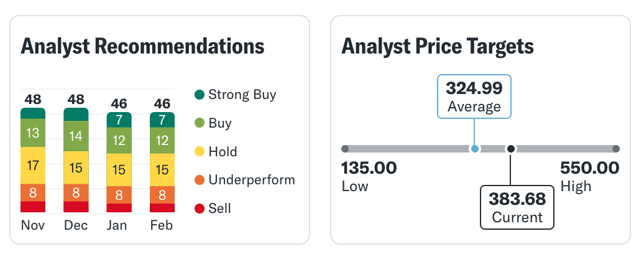This screenshot has height=259, width=644.
Task: Click February's Underperform segment showing 8
Action: pos(162,195)
